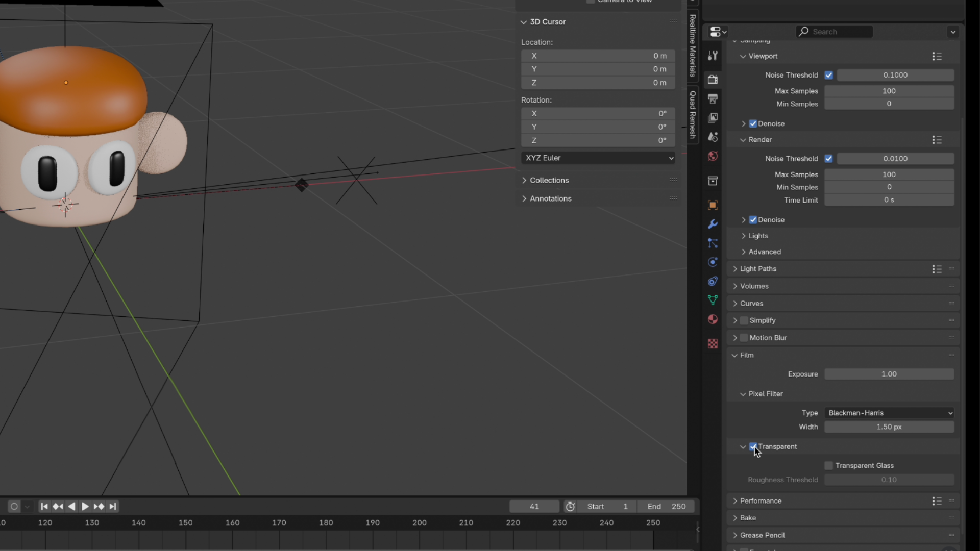Open the properties options dropdown beside Search

tap(952, 32)
